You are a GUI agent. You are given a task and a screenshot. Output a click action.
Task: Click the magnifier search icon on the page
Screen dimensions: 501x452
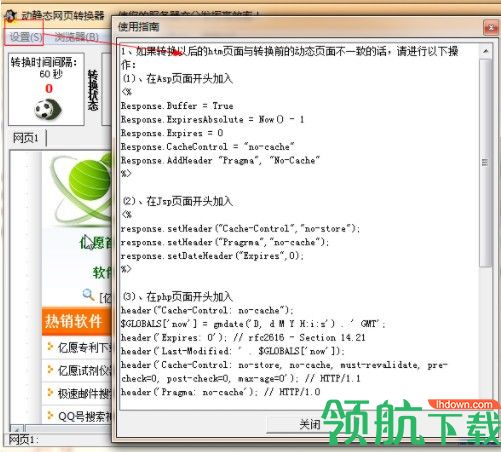(88, 295)
